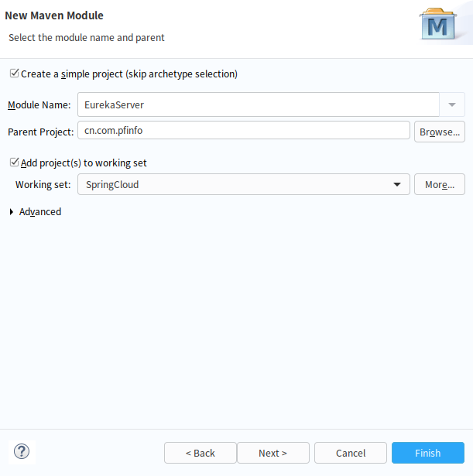The image size is (473, 476).
Task: Toggle Create a simple project checkbox
Action: point(14,74)
